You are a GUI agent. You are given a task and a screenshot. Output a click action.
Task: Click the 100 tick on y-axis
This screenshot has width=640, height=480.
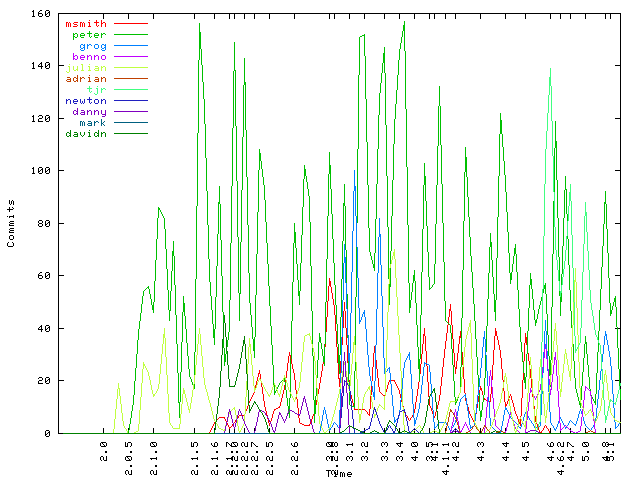coord(41,172)
